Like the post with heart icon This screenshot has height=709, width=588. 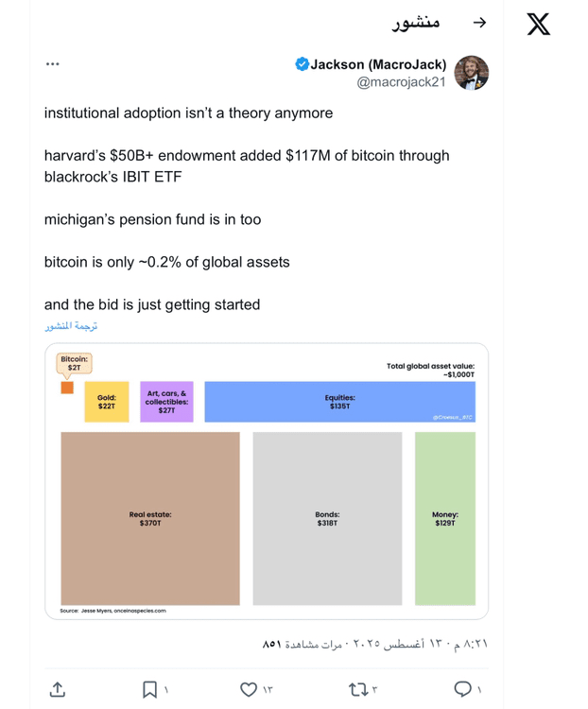coord(249,689)
